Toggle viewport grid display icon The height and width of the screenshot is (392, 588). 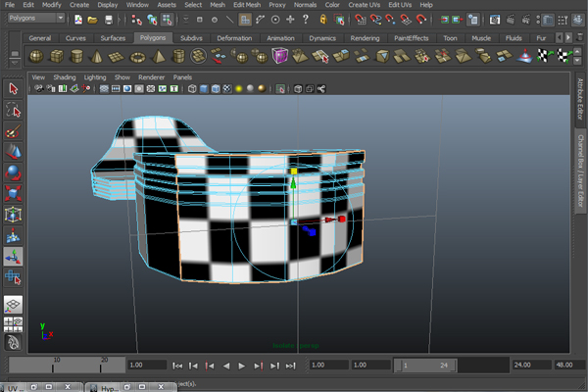click(x=104, y=89)
